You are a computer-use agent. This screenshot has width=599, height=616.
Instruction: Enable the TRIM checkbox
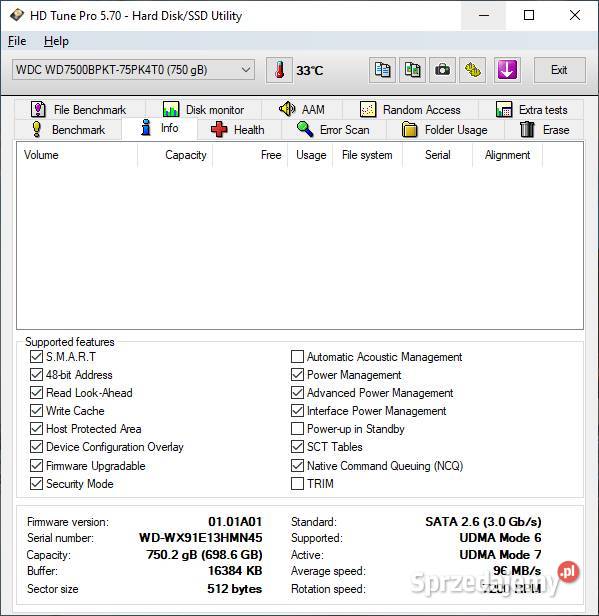point(297,484)
